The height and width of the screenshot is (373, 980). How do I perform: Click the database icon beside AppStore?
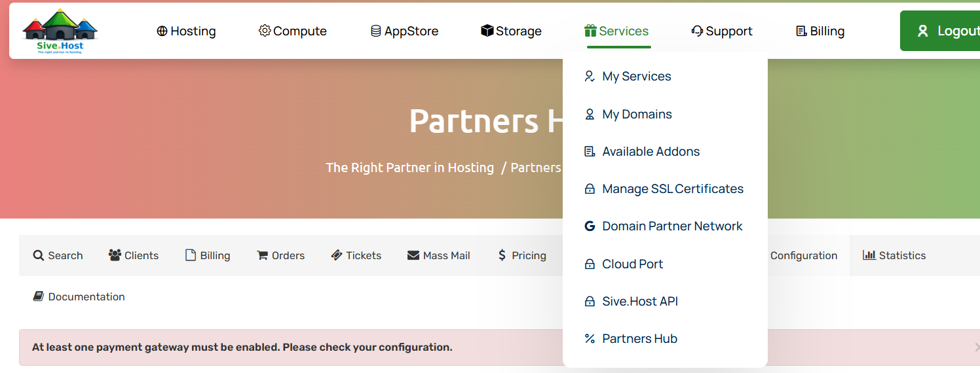(x=376, y=31)
